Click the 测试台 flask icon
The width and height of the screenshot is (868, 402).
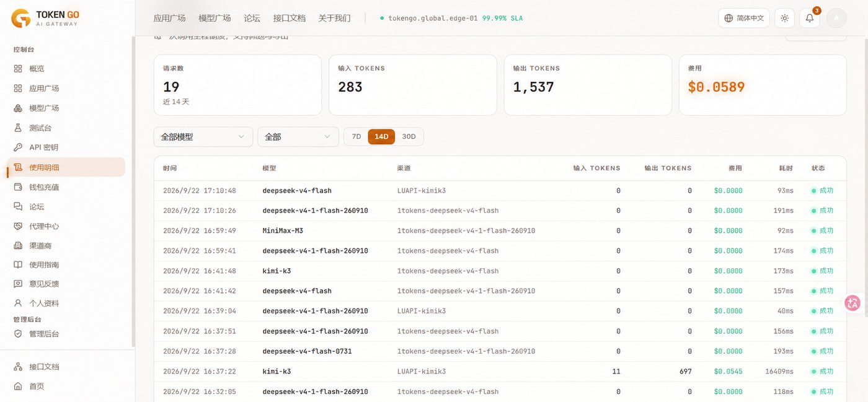(18, 128)
